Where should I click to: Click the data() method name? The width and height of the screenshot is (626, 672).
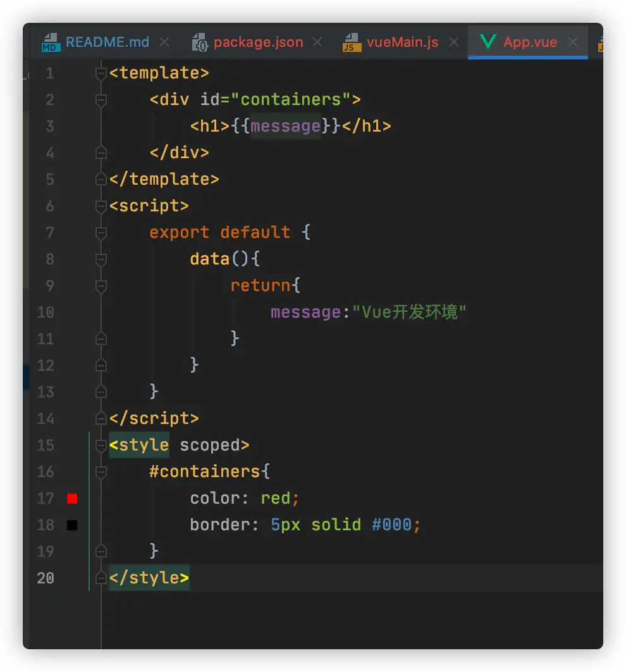(210, 259)
